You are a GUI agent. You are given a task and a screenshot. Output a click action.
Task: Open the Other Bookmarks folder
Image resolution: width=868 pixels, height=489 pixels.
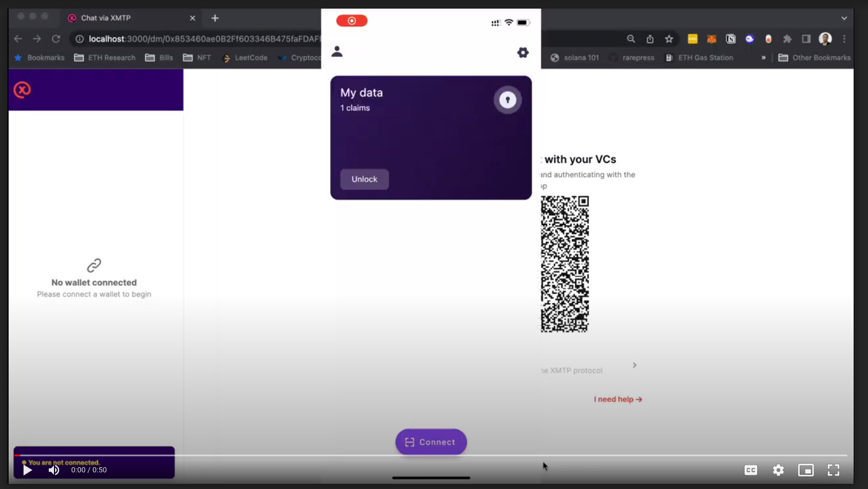814,57
